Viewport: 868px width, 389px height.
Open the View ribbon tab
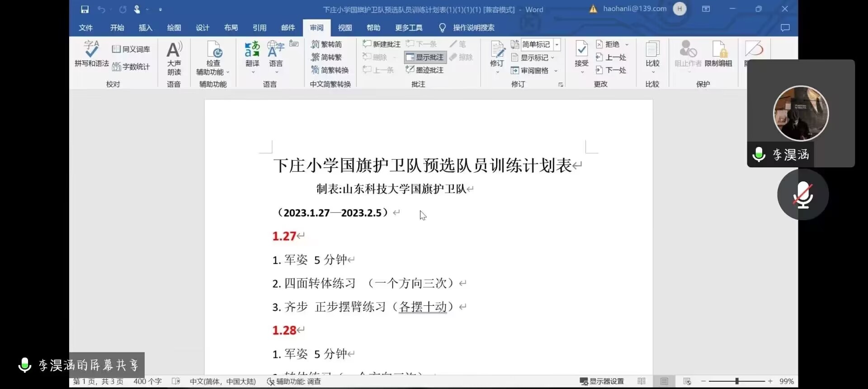coord(344,28)
